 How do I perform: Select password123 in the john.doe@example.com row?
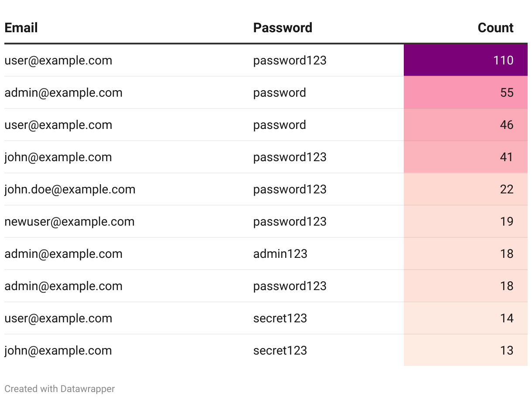pos(290,189)
